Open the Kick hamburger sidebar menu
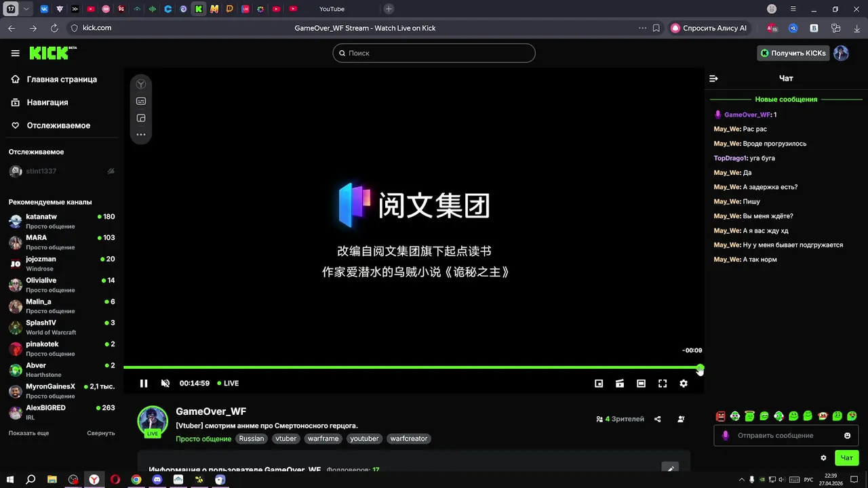Viewport: 868px width, 488px height. tap(15, 53)
